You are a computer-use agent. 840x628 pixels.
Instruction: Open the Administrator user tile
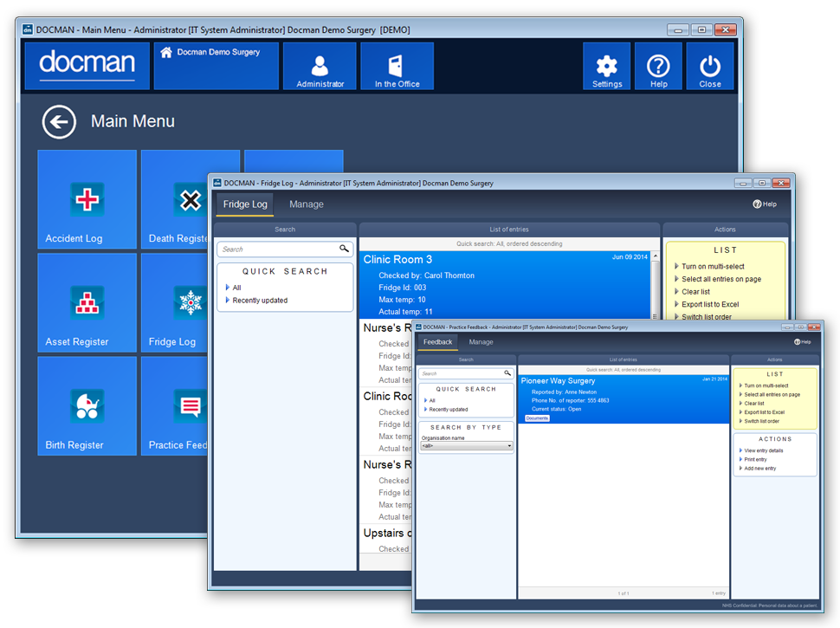coord(320,66)
